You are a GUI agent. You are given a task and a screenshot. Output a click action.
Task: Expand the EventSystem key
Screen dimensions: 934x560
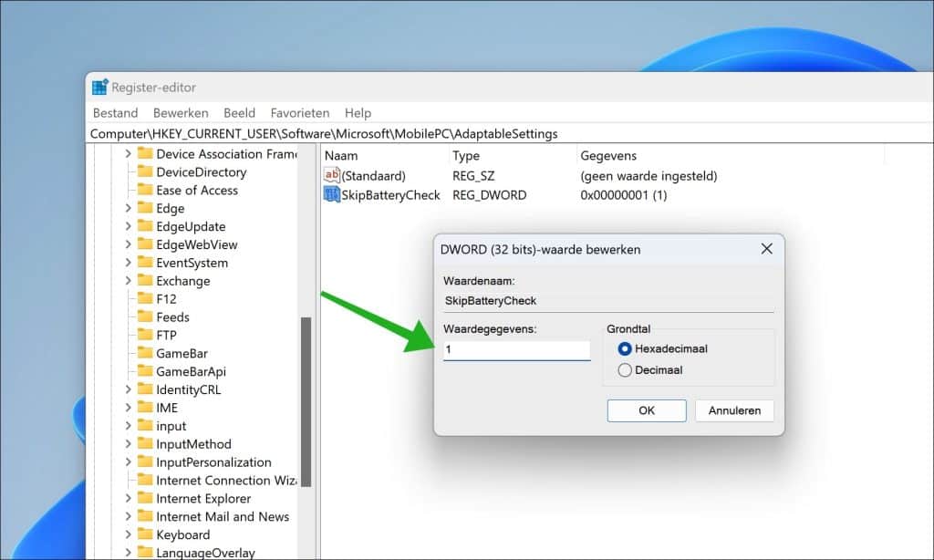[128, 262]
